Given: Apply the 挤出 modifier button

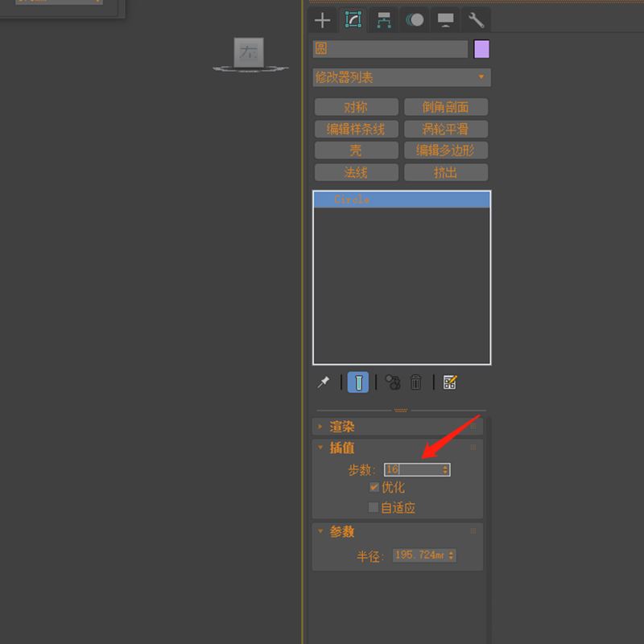Looking at the screenshot, I should tap(445, 172).
